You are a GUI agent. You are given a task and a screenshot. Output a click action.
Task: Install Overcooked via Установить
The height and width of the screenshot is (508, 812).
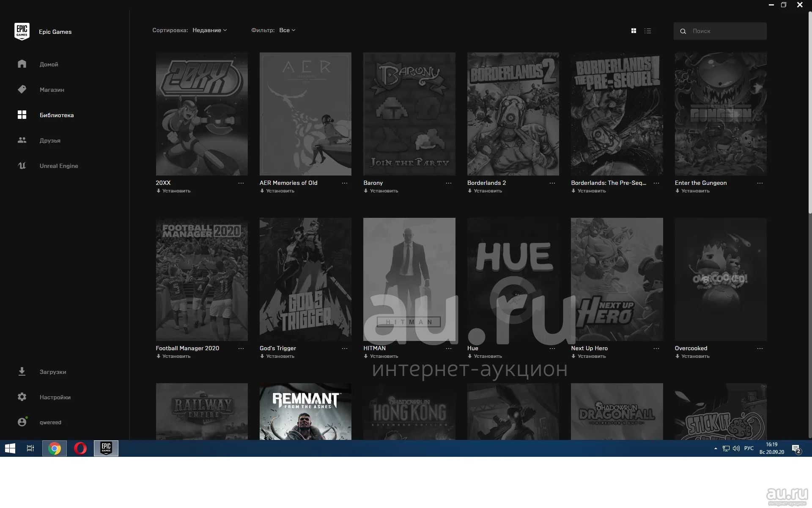tap(692, 356)
